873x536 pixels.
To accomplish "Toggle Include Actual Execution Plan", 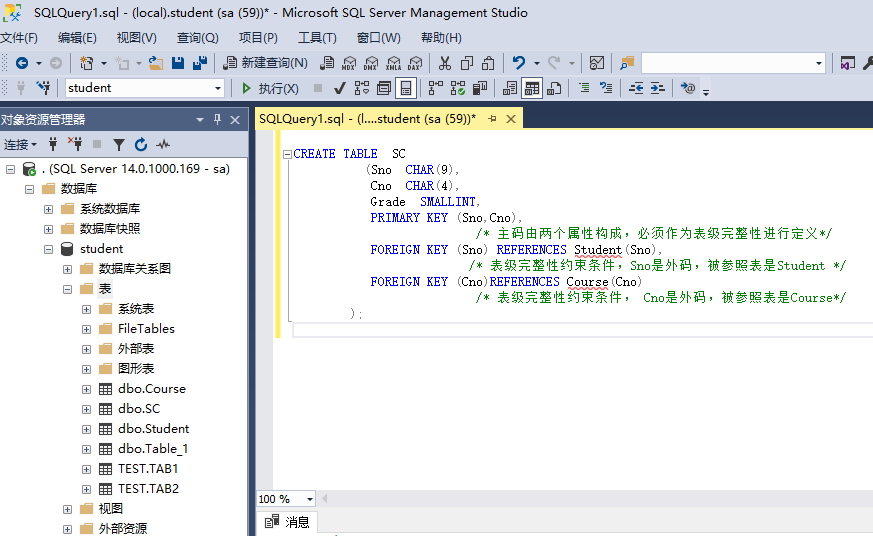I will pyautogui.click(x=435, y=88).
